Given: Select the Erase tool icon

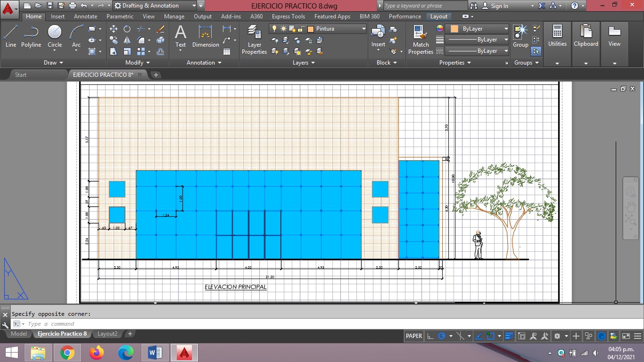Looking at the screenshot, I should tap(160, 29).
